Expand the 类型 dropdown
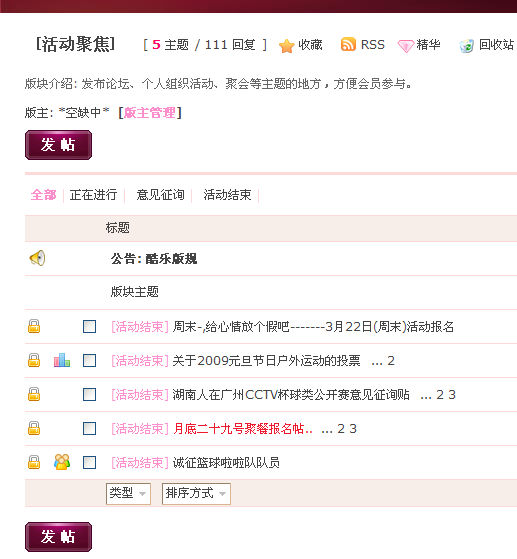 coord(128,494)
